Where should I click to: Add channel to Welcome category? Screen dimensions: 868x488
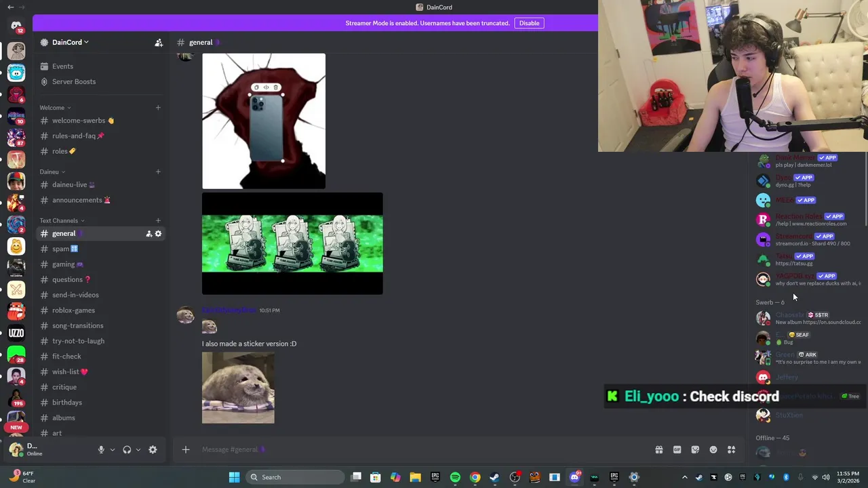tap(158, 108)
